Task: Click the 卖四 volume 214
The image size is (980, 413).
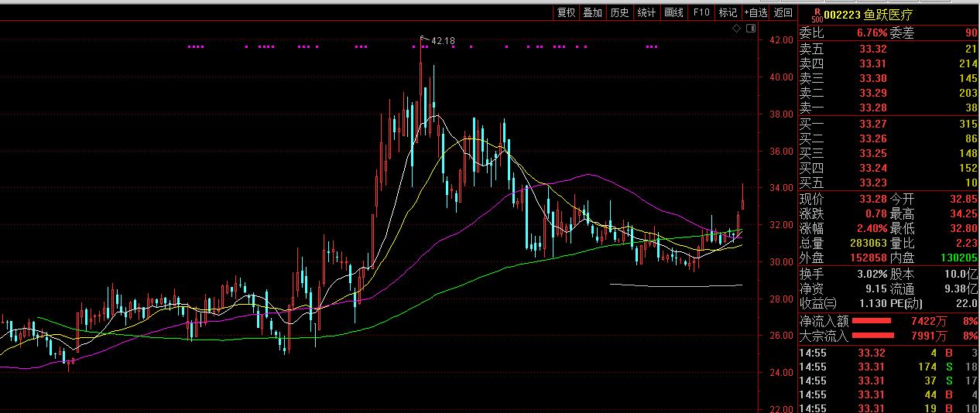Action: pos(968,63)
